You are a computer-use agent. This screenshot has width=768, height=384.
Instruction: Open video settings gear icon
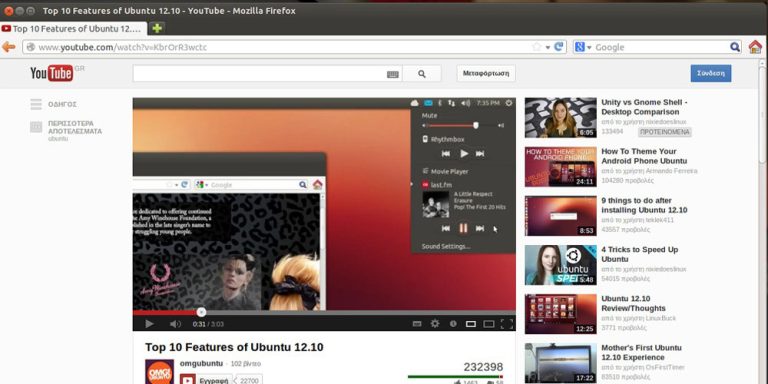(434, 323)
